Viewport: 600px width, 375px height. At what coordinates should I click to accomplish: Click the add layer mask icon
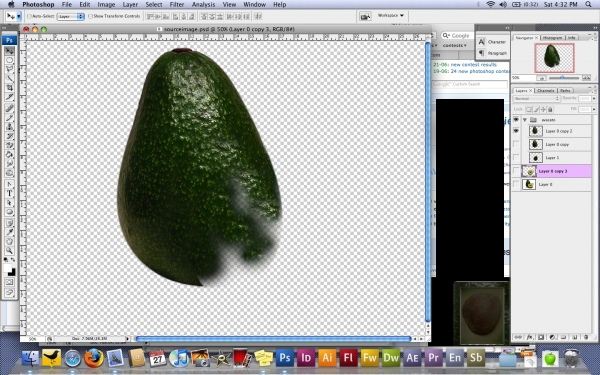(x=541, y=337)
